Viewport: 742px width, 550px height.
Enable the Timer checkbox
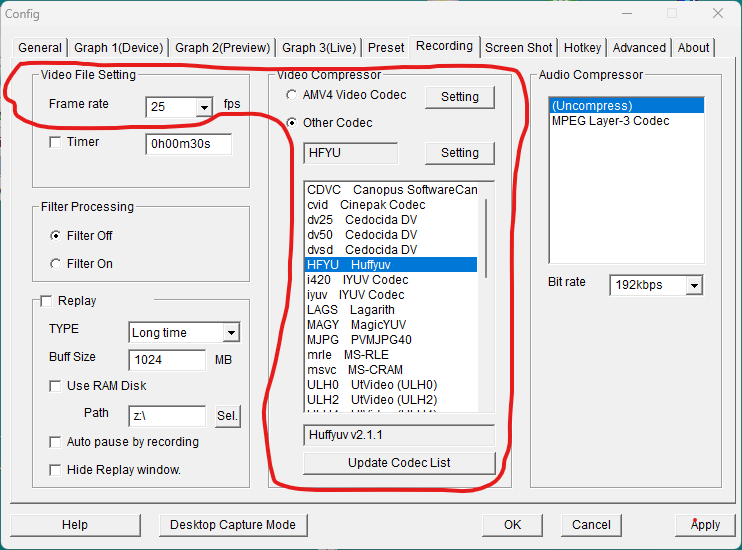55,142
